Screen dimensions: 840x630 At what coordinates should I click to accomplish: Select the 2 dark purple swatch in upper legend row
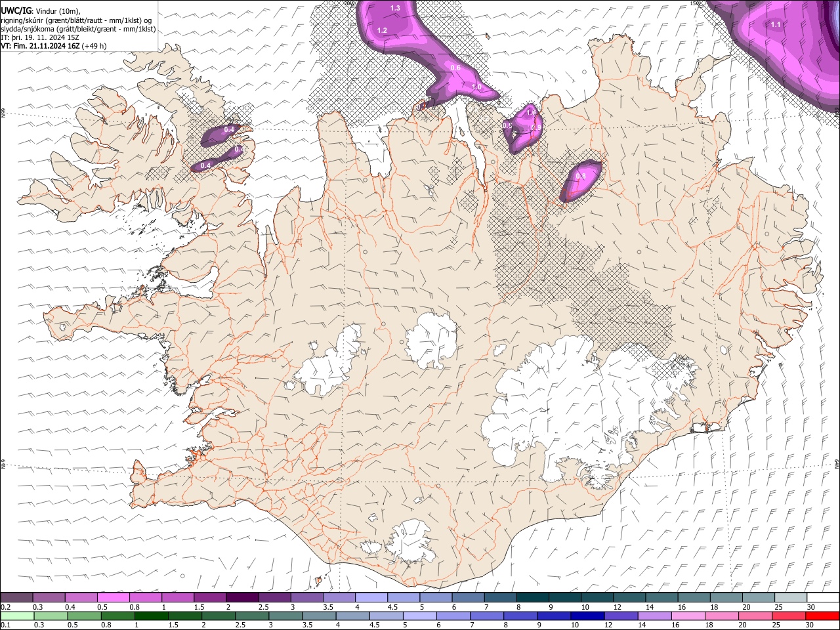tap(241, 597)
